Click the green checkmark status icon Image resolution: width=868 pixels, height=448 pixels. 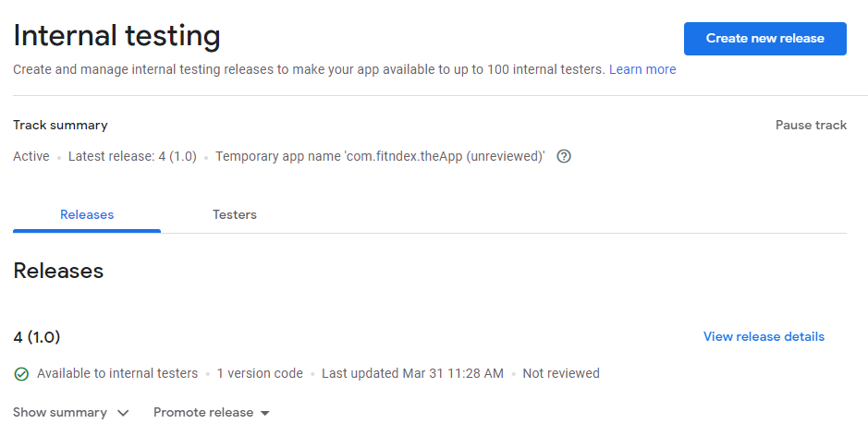pos(21,374)
